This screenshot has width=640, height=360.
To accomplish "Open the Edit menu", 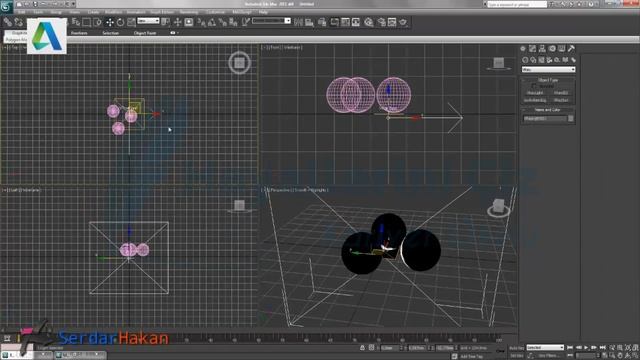I will coord(21,12).
